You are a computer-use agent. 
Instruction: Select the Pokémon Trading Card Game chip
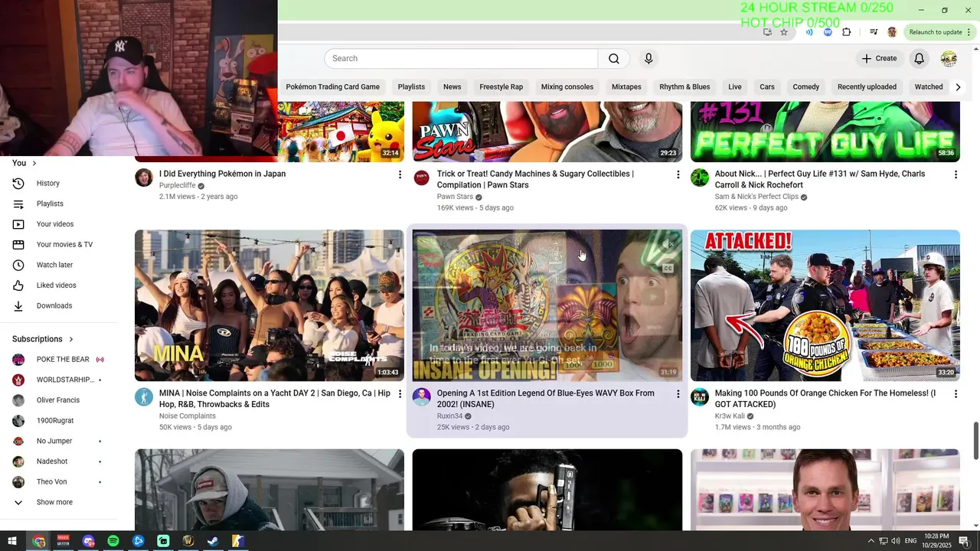coord(333,87)
